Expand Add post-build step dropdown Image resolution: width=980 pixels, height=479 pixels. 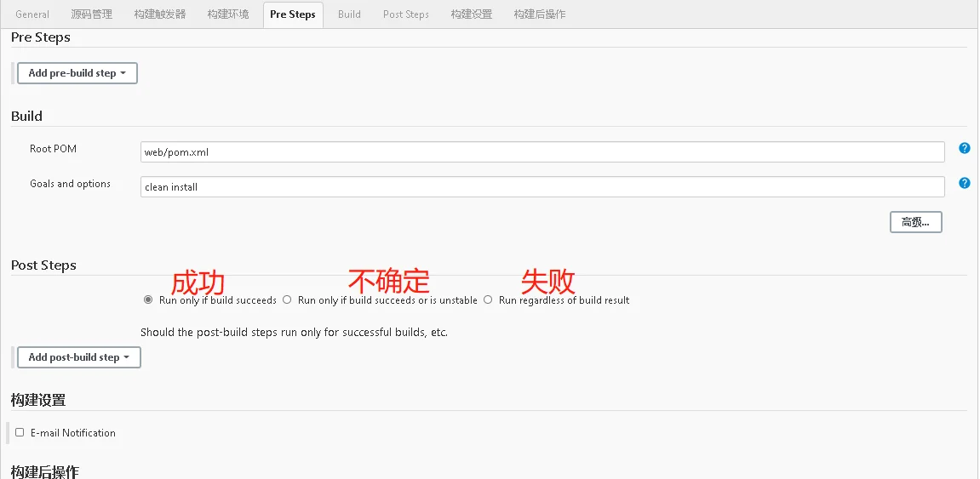click(x=78, y=357)
